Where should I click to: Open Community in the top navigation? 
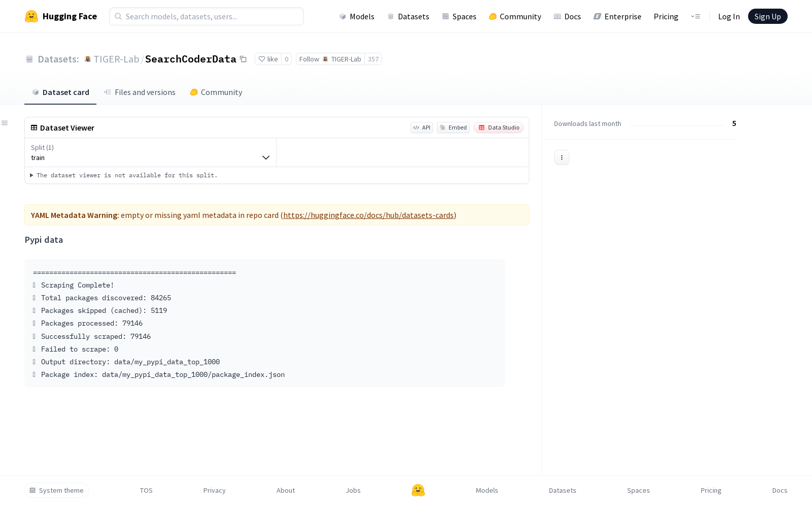coord(515,16)
